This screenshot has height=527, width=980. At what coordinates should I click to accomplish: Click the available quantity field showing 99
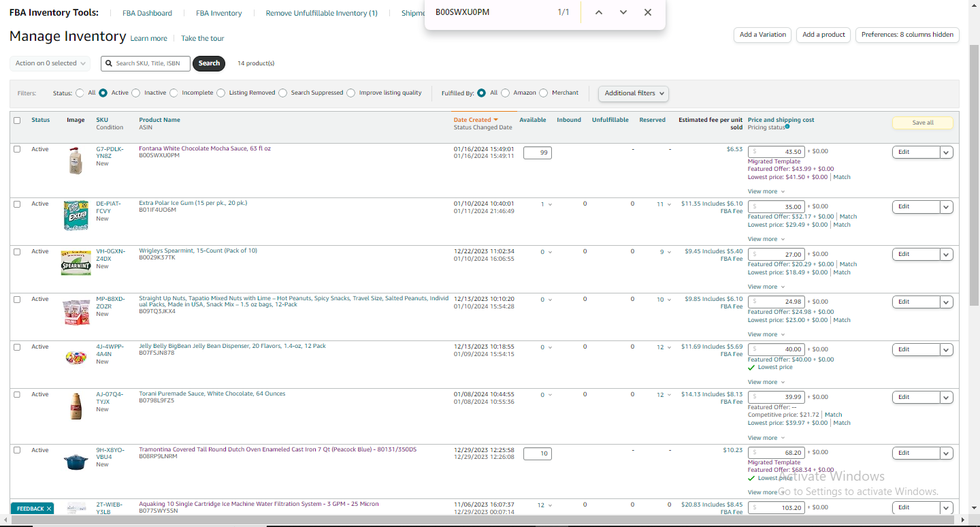click(x=538, y=153)
